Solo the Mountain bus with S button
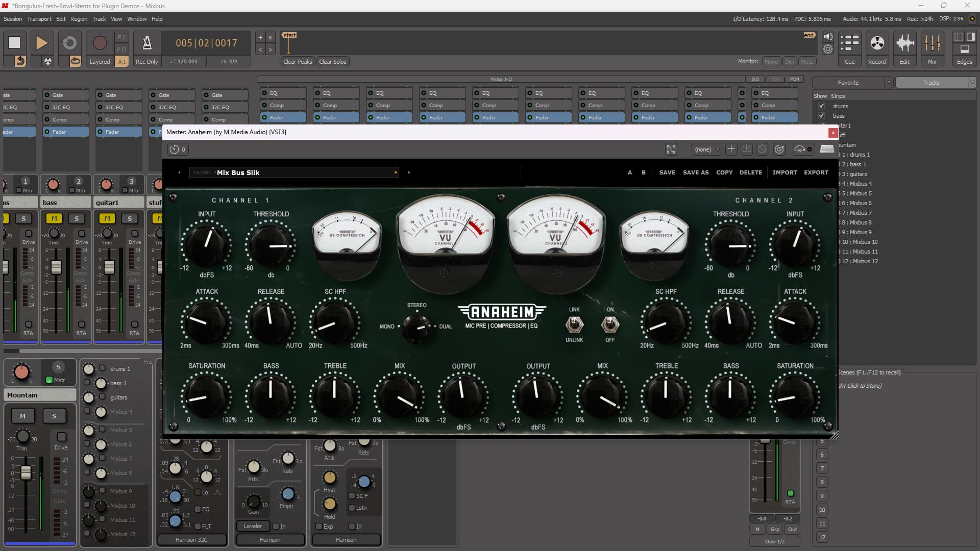 pyautogui.click(x=54, y=416)
